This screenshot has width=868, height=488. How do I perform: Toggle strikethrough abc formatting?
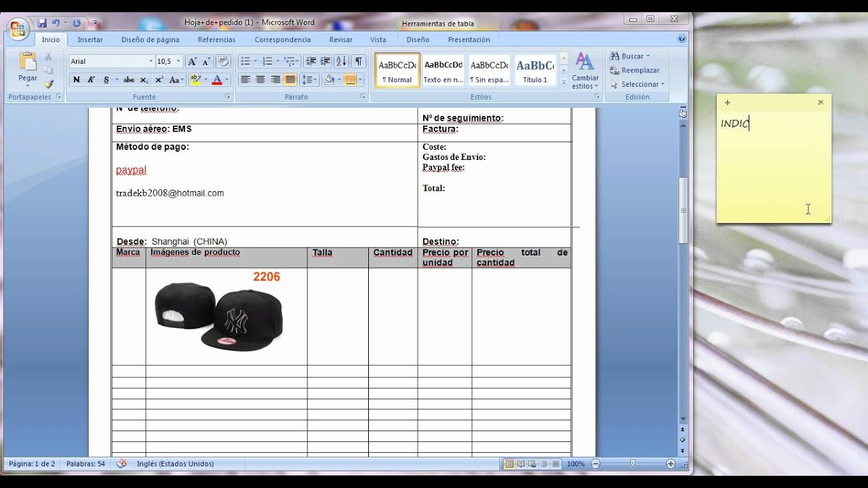[x=129, y=79]
